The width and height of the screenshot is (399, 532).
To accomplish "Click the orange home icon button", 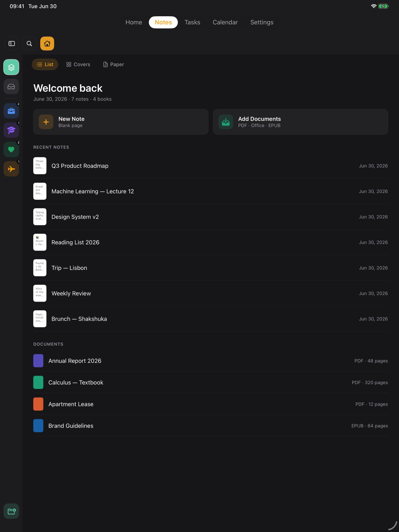I will 47,44.
